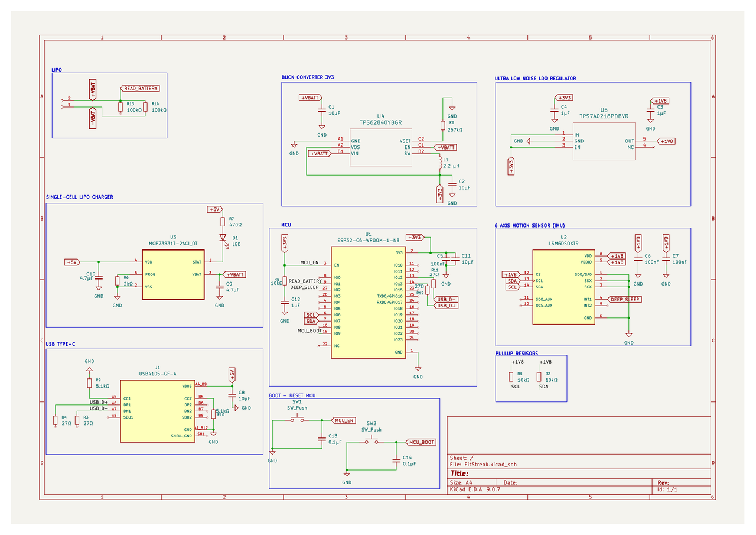Select the D1 LED label
Viewport: 756px width, 535px height.
coord(236,244)
